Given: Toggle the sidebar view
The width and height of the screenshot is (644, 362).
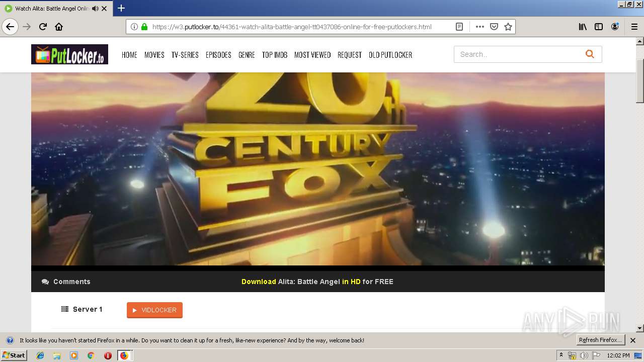Looking at the screenshot, I should 599,27.
